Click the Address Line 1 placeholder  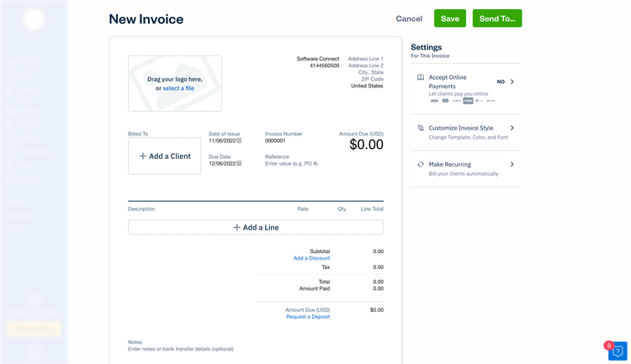pyautogui.click(x=366, y=59)
